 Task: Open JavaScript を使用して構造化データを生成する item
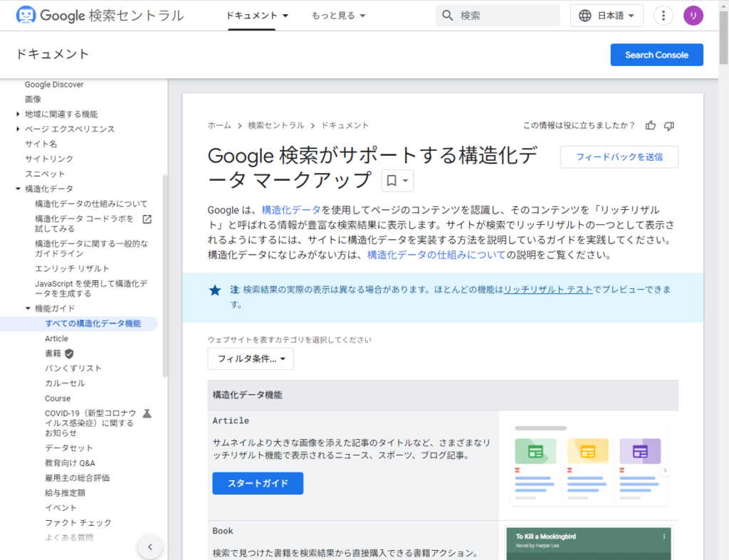pyautogui.click(x=91, y=289)
